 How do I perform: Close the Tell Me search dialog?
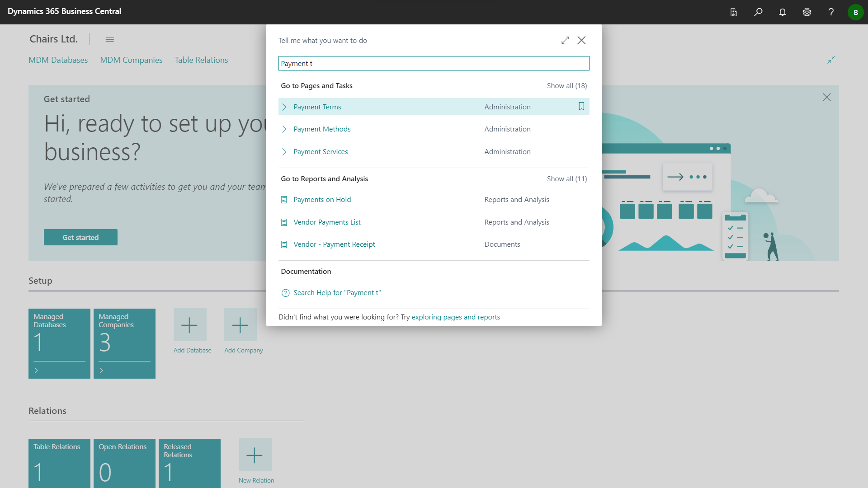pos(581,40)
